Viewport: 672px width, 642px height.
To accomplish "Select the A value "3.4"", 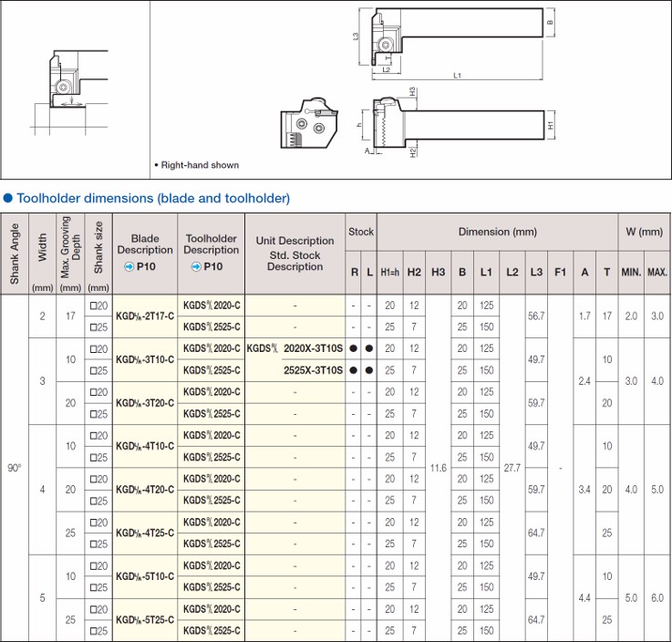I will click(x=584, y=490).
